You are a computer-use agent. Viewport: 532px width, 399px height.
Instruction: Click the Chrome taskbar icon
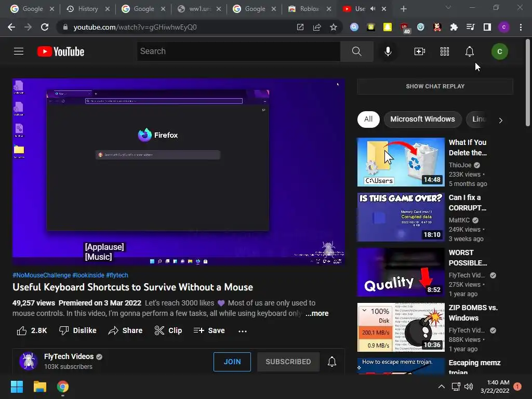click(63, 387)
